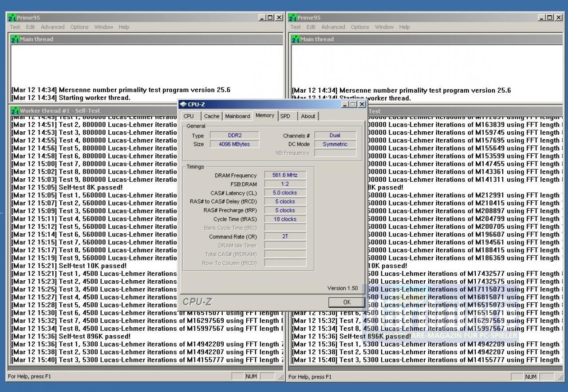
Task: Maximize the right Prime95 window
Action: pyautogui.click(x=550, y=18)
